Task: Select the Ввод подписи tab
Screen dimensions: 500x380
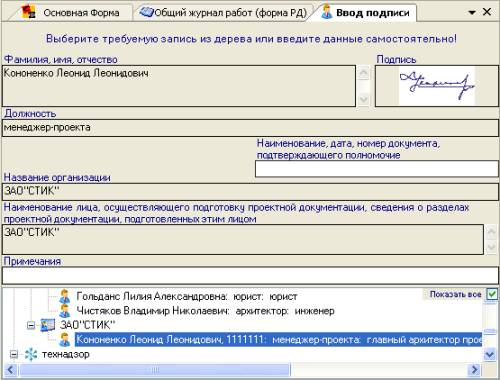Action: 365,13
